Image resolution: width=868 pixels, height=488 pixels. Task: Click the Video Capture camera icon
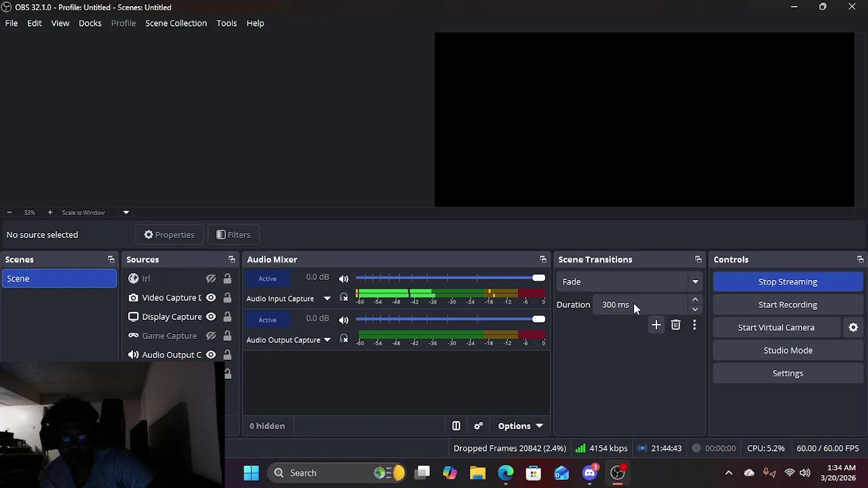[134, 298]
